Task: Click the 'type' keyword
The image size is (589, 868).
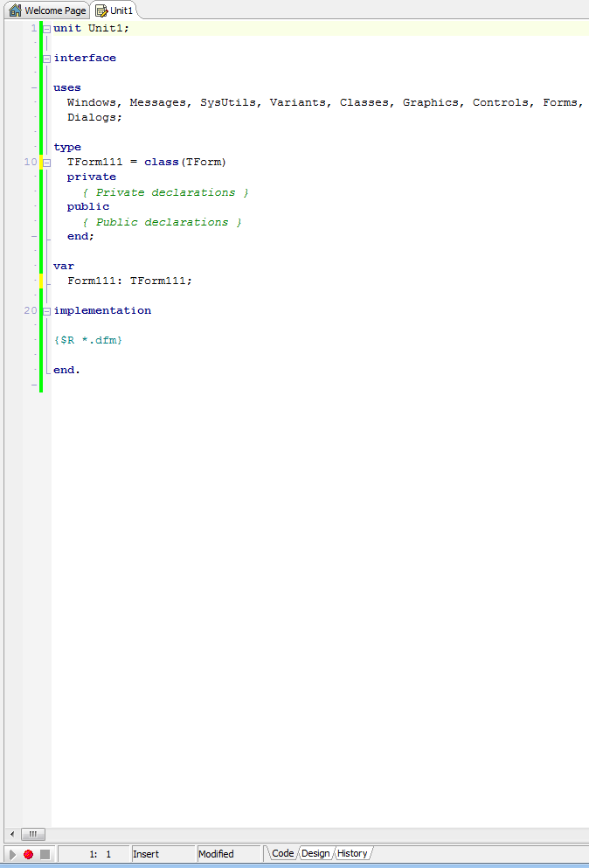Action: pos(67,147)
